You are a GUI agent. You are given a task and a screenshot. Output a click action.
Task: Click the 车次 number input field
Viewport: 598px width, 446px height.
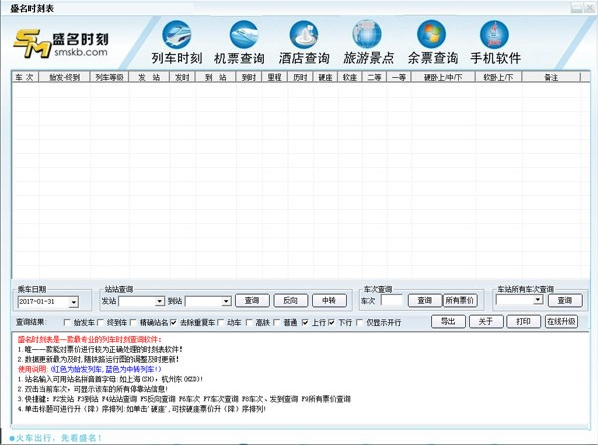tap(392, 301)
